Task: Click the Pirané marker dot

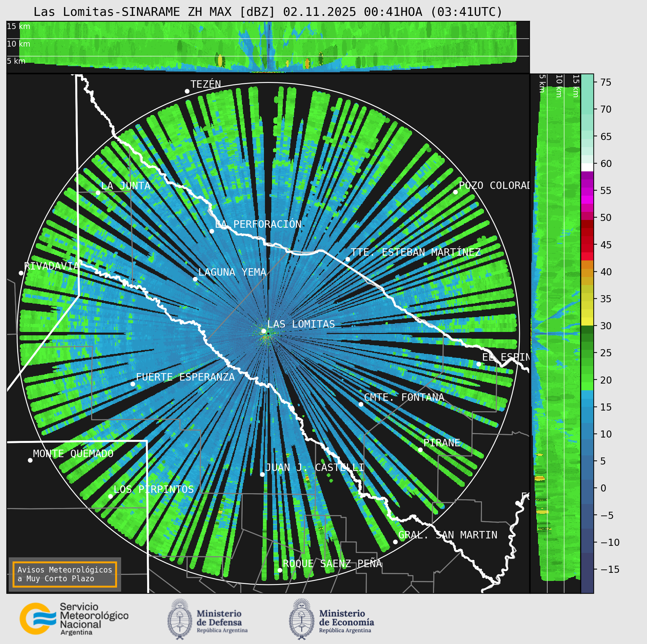Action: [x=420, y=450]
